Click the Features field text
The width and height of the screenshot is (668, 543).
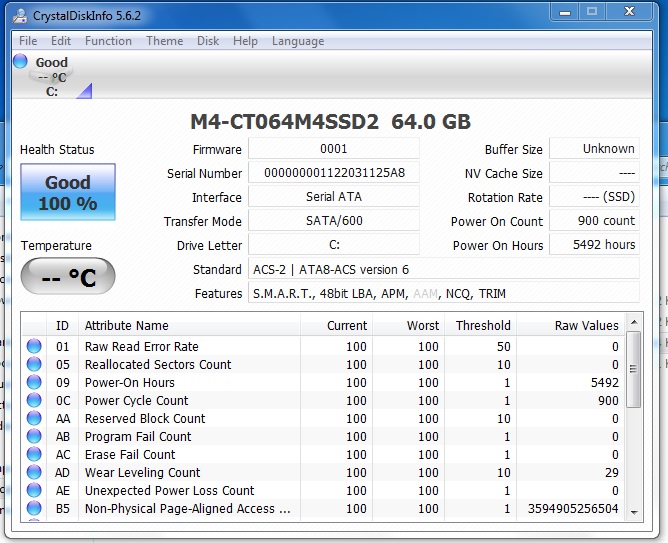tap(444, 293)
